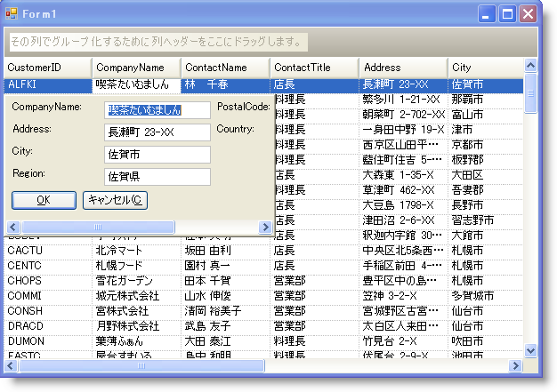The width and height of the screenshot is (557, 392).
Task: Focus the CompanyName text field
Action: click(157, 110)
